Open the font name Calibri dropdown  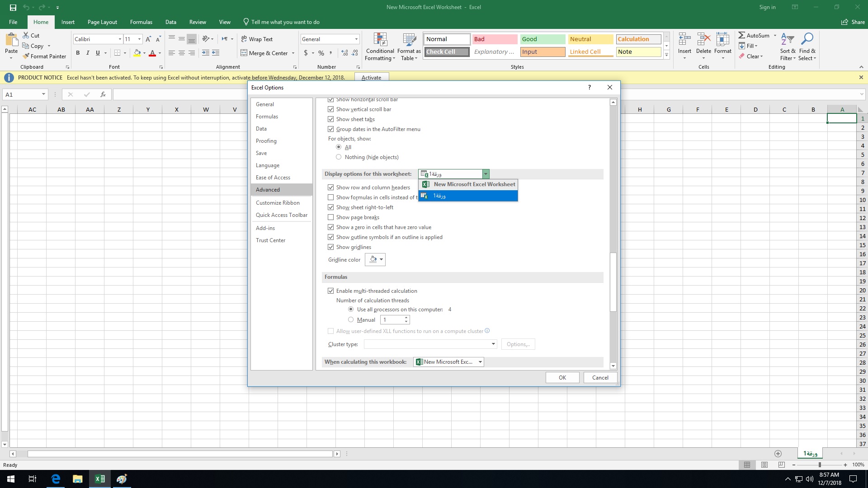tap(120, 39)
